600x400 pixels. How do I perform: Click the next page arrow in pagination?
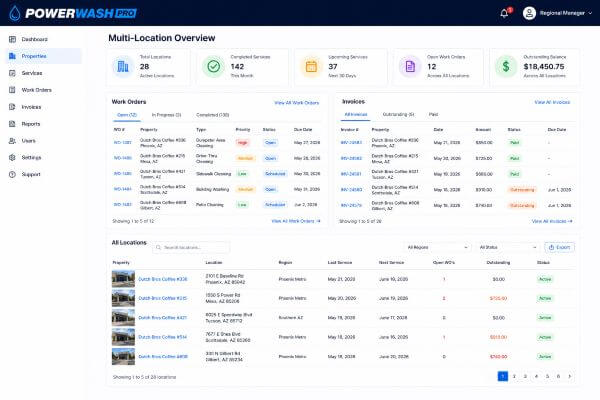tap(569, 376)
